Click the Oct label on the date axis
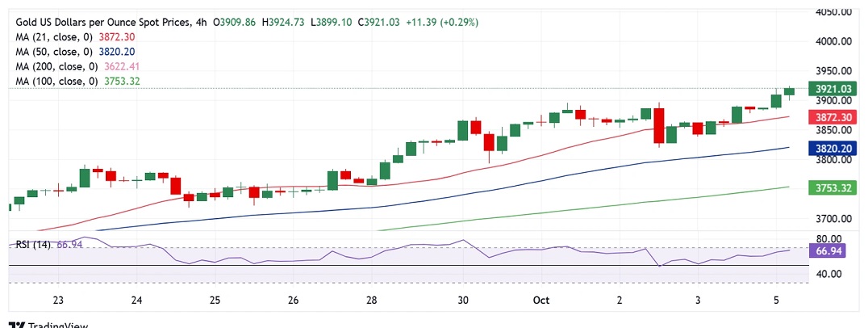The image size is (868, 328). (x=540, y=301)
